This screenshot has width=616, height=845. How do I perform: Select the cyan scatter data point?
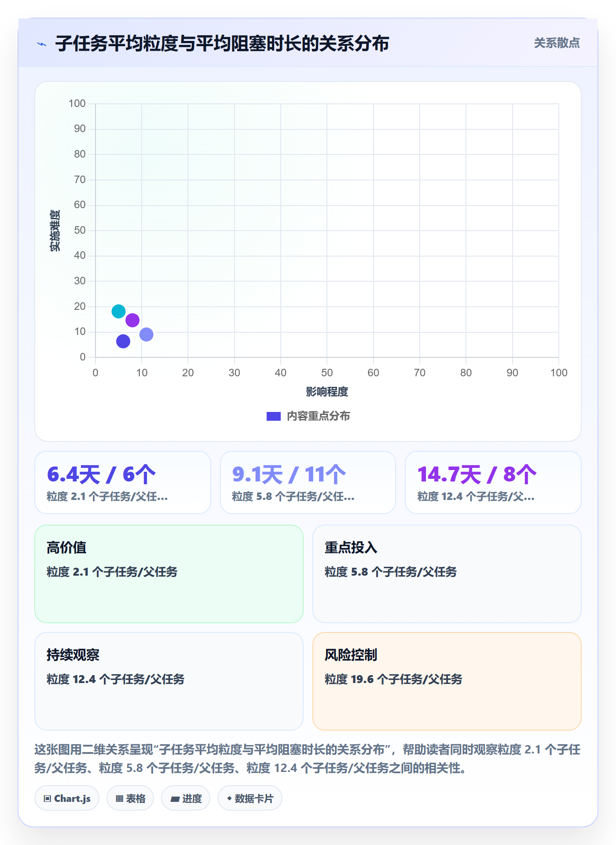[x=118, y=311]
